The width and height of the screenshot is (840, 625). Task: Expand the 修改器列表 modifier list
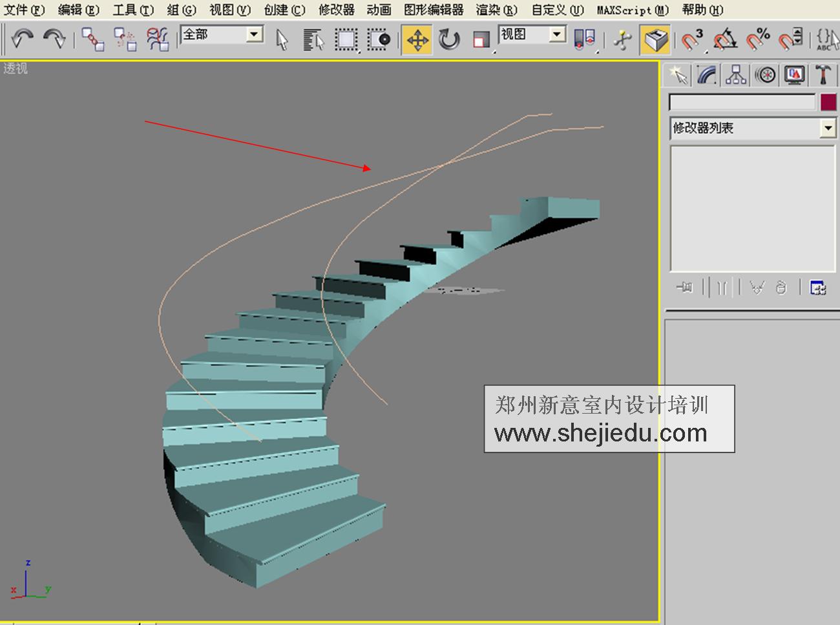[x=828, y=129]
